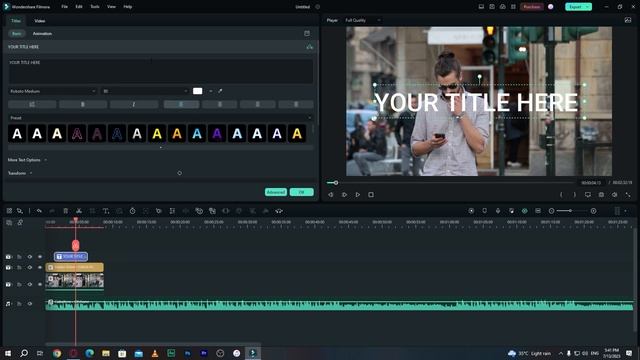The height and width of the screenshot is (360, 640).
Task: Toggle the text spacing format button
Action: tap(32, 104)
